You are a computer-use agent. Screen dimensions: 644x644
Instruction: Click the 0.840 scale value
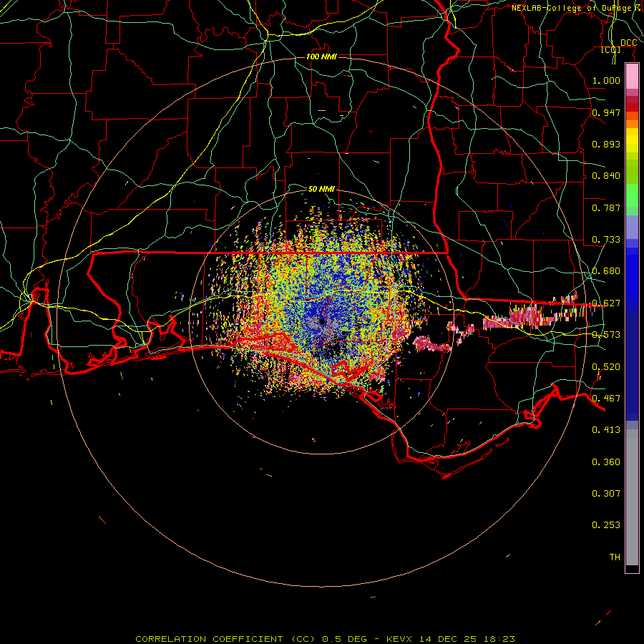click(x=606, y=176)
